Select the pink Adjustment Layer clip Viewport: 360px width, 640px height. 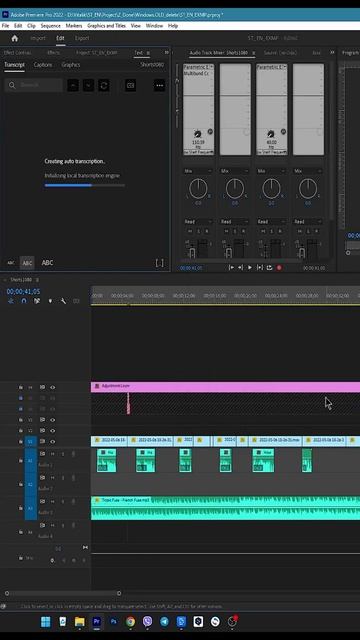pyautogui.click(x=225, y=387)
